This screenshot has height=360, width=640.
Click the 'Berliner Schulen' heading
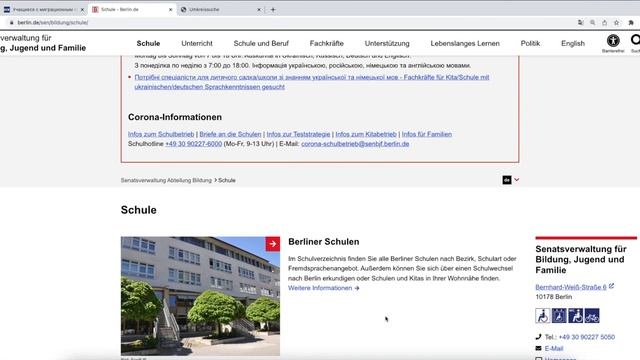coord(324,242)
